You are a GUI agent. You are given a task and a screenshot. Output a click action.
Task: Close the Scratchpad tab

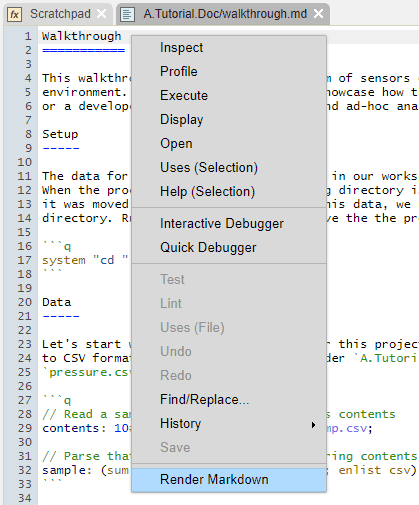click(101, 14)
